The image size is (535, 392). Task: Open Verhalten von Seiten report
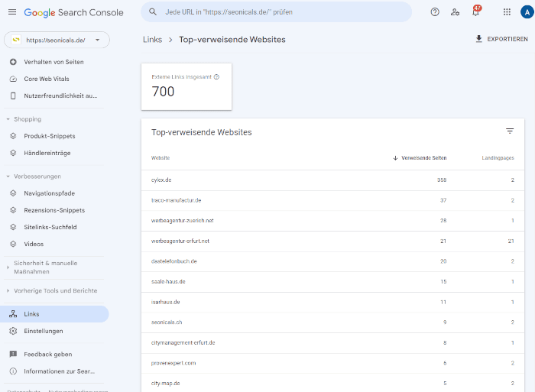(x=54, y=62)
